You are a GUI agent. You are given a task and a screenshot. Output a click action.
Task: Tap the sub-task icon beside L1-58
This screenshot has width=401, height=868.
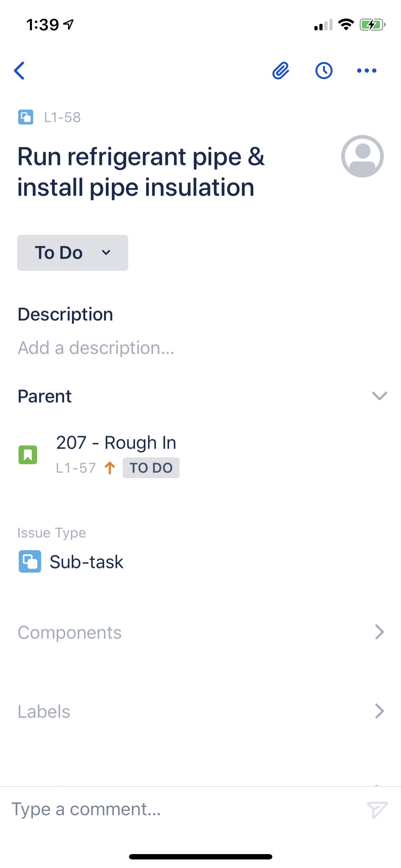point(26,117)
